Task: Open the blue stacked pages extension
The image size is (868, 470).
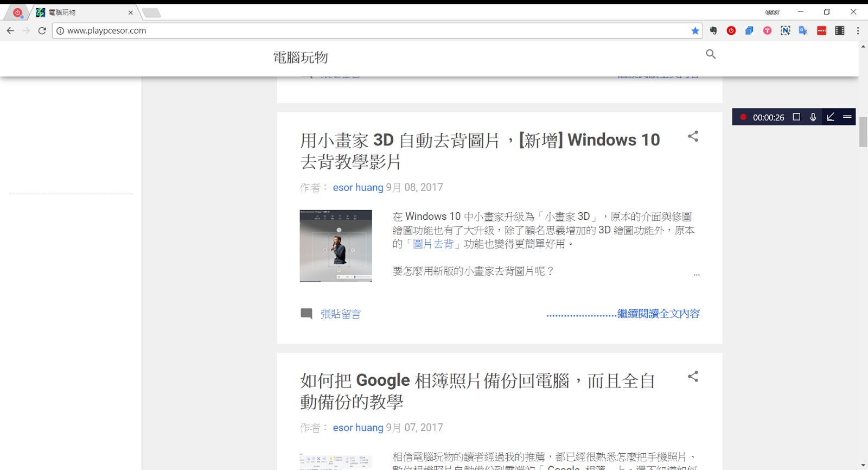Action: pos(749,31)
